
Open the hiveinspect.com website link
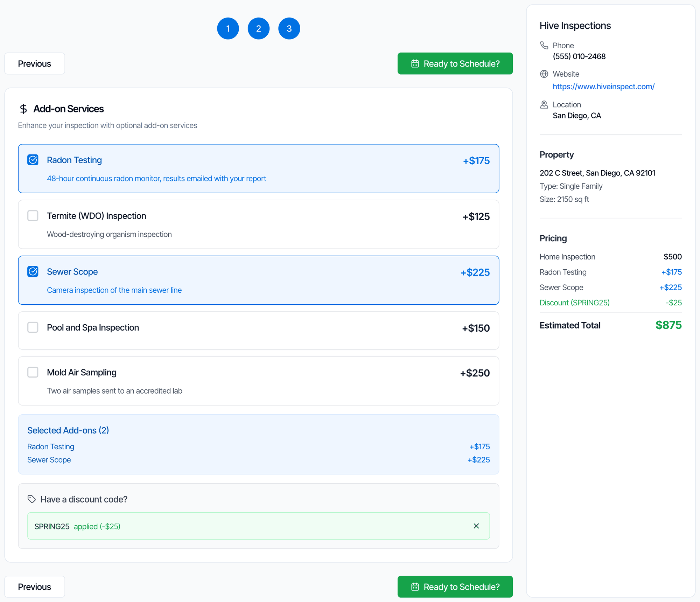click(603, 87)
